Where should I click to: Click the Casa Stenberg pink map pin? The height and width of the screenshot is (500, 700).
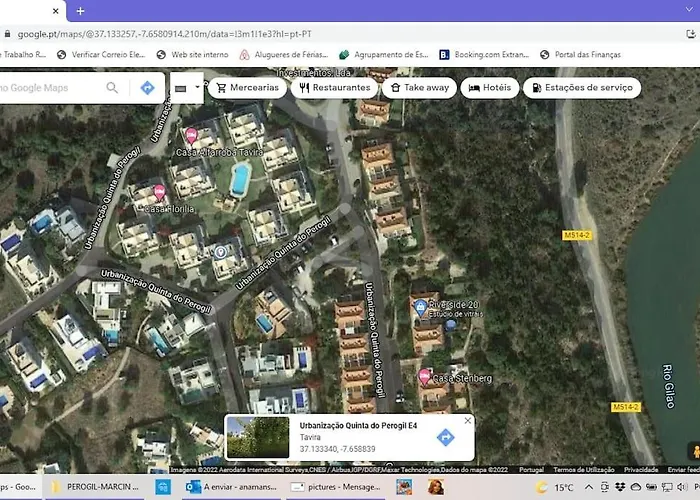click(x=424, y=376)
